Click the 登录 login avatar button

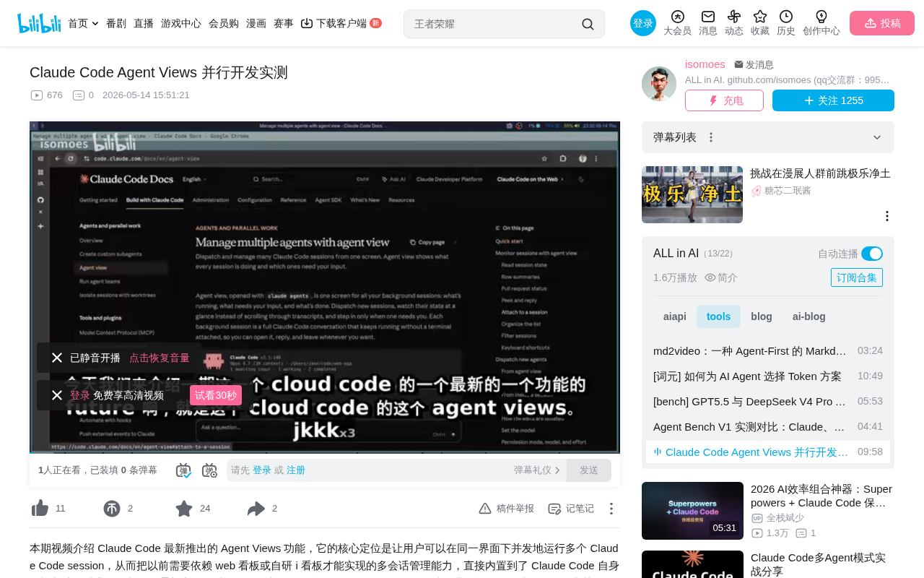pos(643,23)
